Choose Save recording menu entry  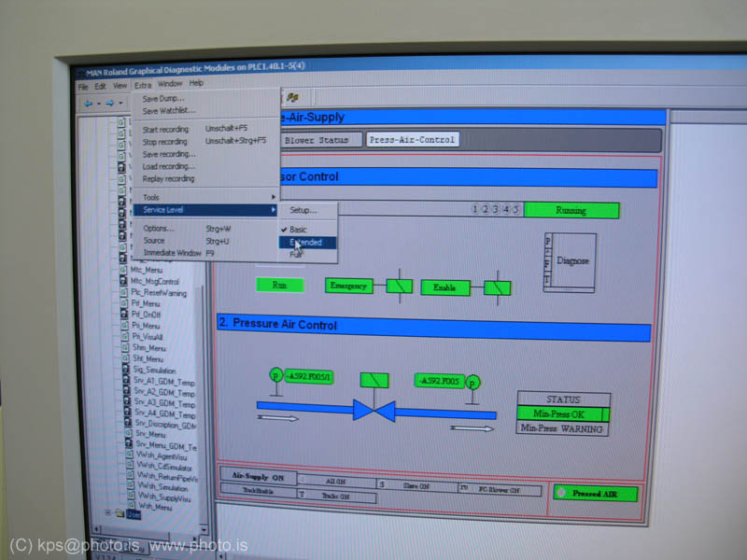click(169, 154)
